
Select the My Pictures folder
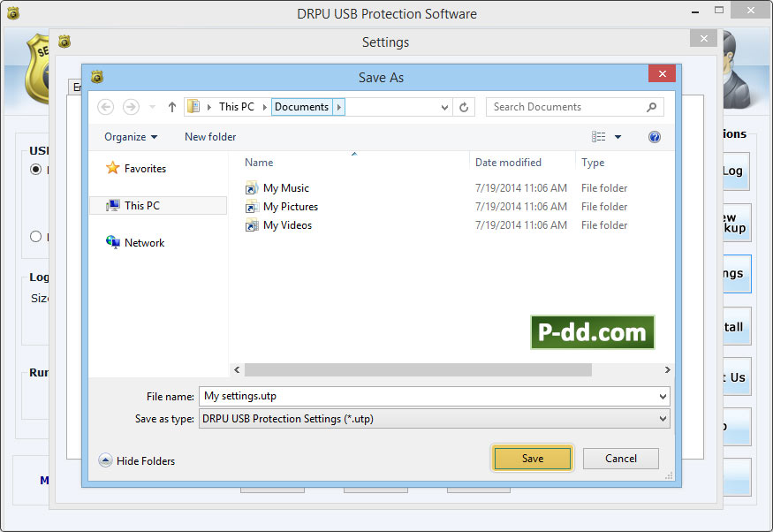(291, 207)
